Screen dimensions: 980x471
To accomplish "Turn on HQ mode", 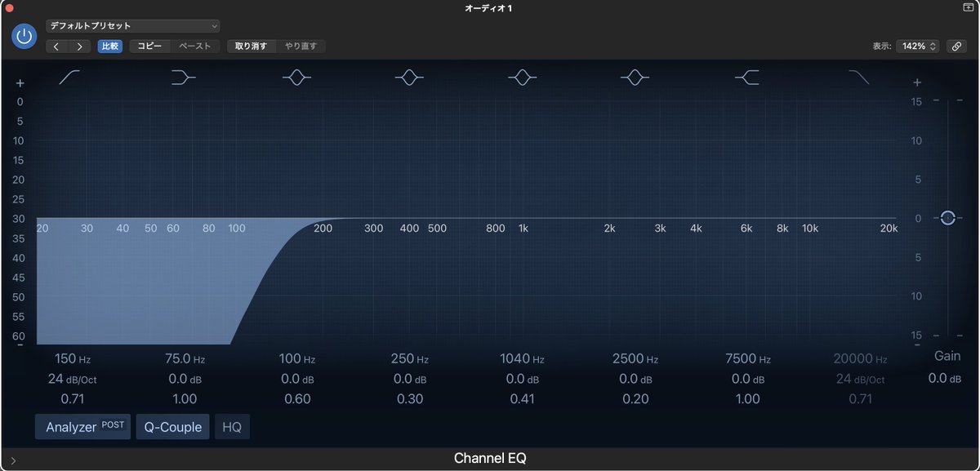I will 232,426.
